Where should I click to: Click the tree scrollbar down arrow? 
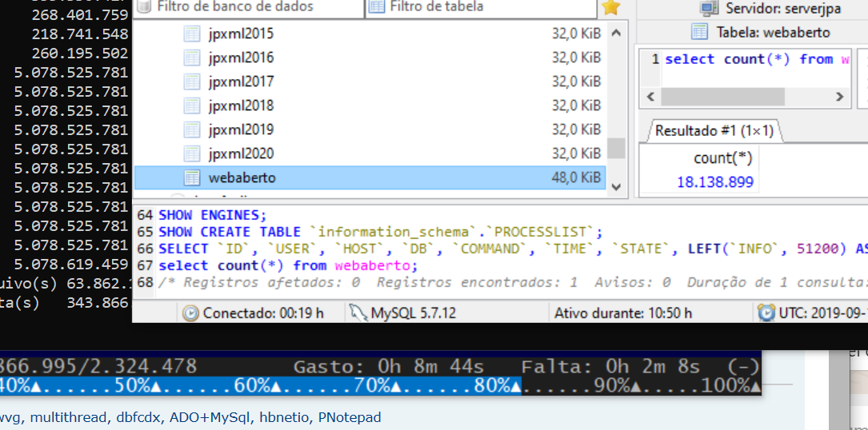point(616,187)
